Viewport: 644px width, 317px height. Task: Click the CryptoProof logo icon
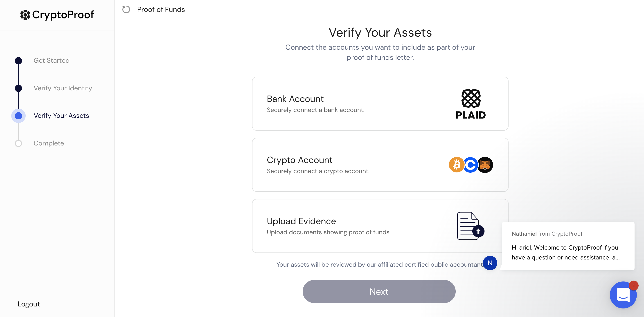click(25, 15)
